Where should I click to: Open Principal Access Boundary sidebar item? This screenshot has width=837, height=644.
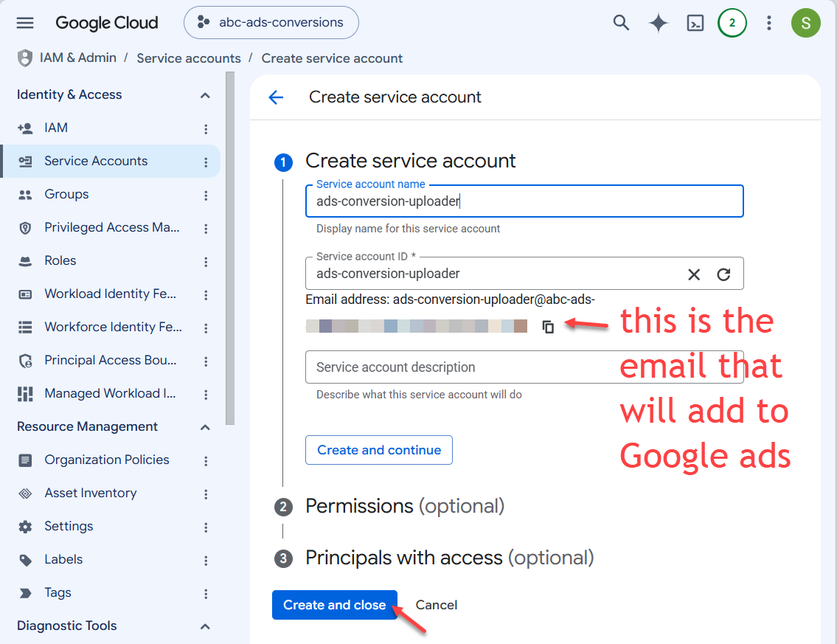(x=110, y=360)
